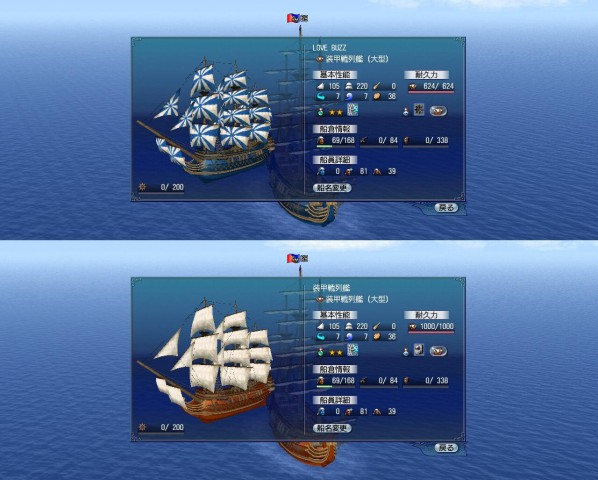
Task: Click the 船員詳細 header in the bottom panel
Action: [335, 400]
